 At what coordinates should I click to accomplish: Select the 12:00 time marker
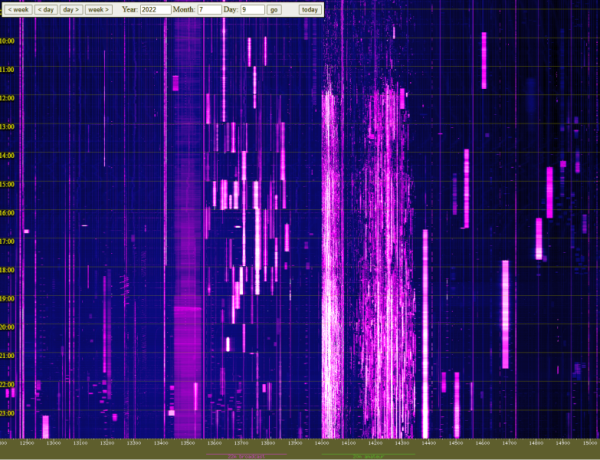pyautogui.click(x=7, y=98)
